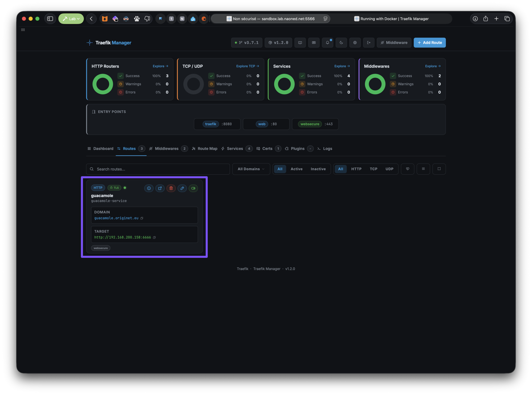Click the Reader view icon in address bar
532x395 pixels.
tap(325, 19)
